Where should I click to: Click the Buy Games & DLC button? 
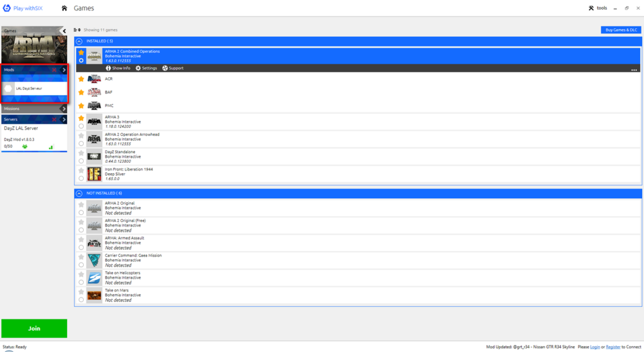[621, 30]
